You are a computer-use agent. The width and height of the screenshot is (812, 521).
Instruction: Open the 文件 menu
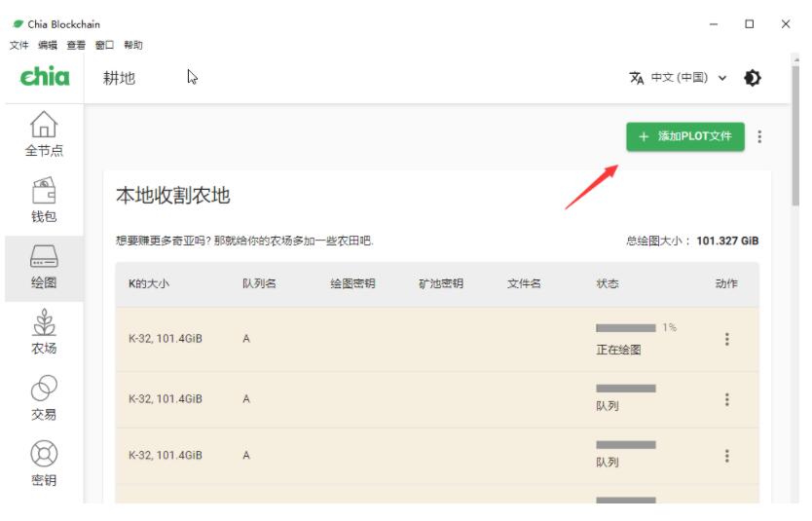pos(18,45)
